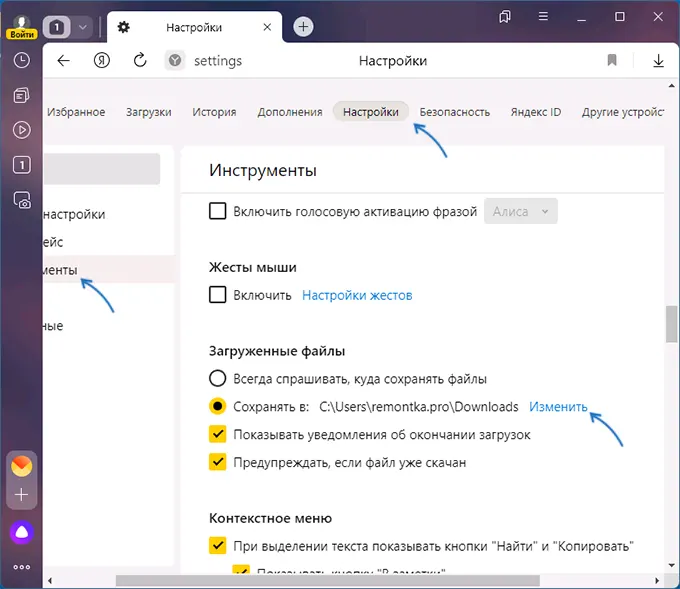Screen dimensions: 680x589
Task: Click the settings address bar text
Action: tap(218, 61)
